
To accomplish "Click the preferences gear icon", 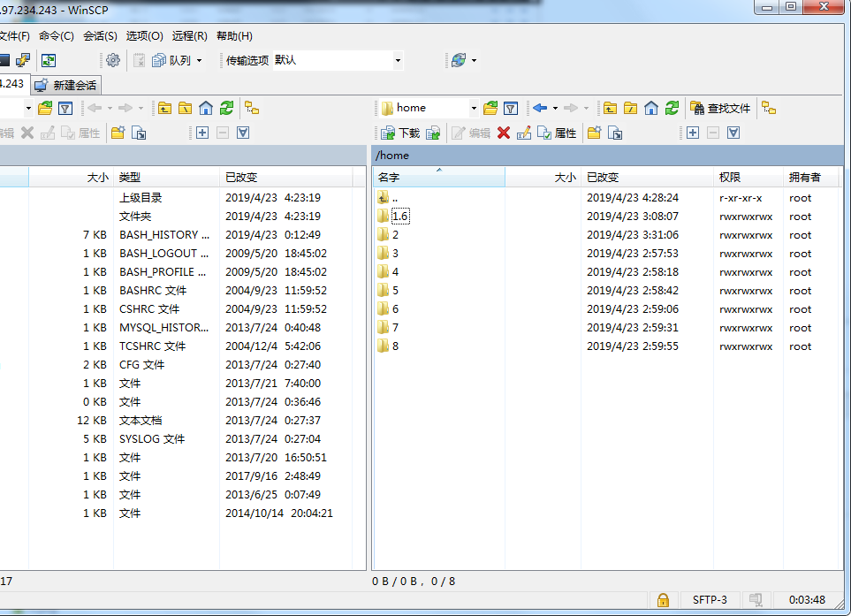I will tap(113, 60).
